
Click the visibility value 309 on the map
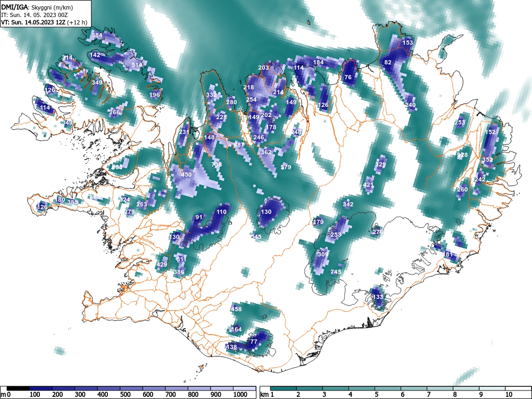[323, 254]
